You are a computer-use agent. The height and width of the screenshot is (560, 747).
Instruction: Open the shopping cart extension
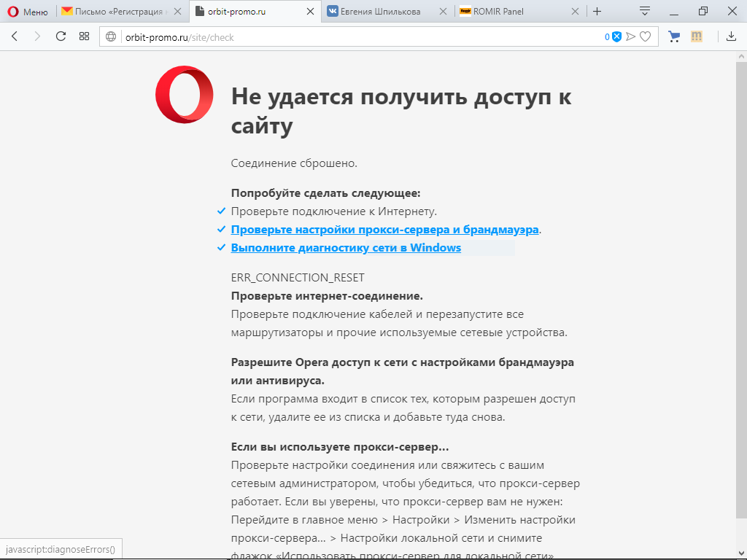tap(674, 36)
